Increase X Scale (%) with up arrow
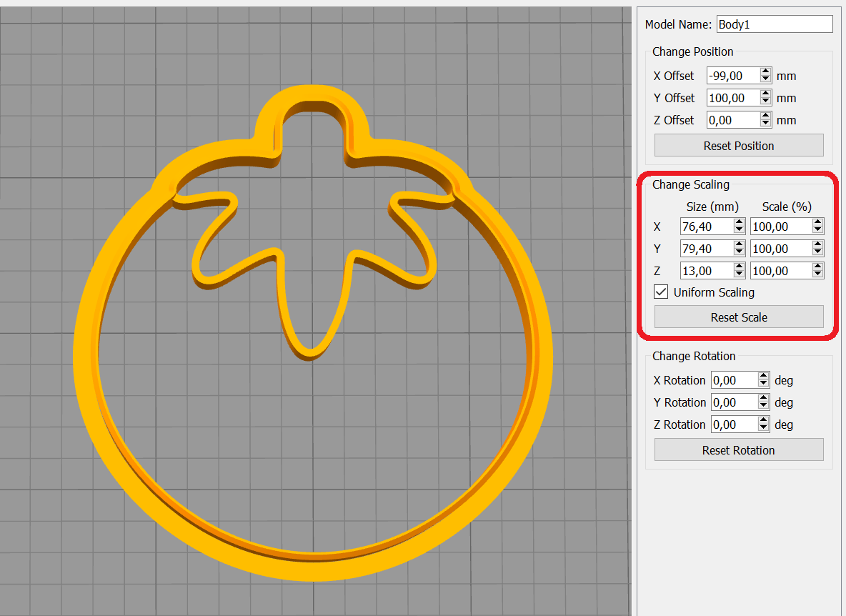The width and height of the screenshot is (846, 616). click(x=818, y=223)
